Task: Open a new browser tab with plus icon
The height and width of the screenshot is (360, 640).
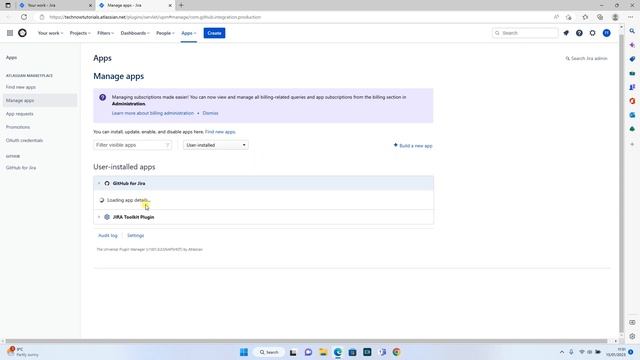Action: point(181,5)
